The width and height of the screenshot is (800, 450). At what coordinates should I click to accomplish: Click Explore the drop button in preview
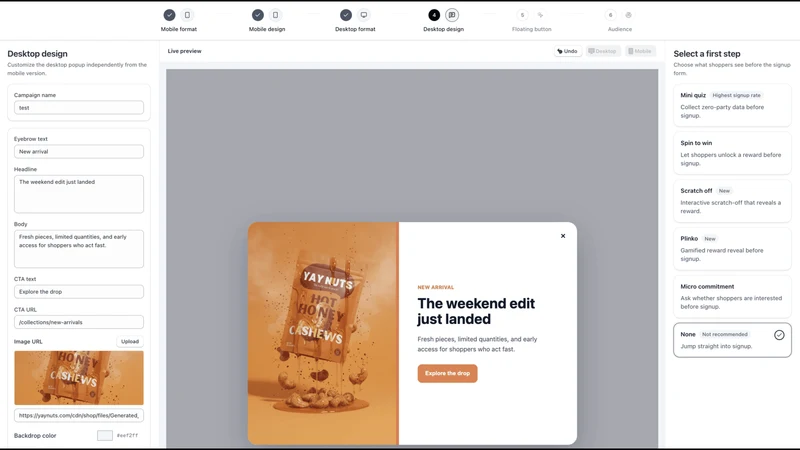[x=447, y=373]
